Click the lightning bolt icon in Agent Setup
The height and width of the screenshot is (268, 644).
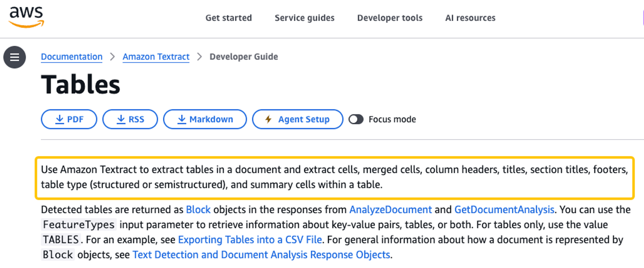tap(268, 119)
